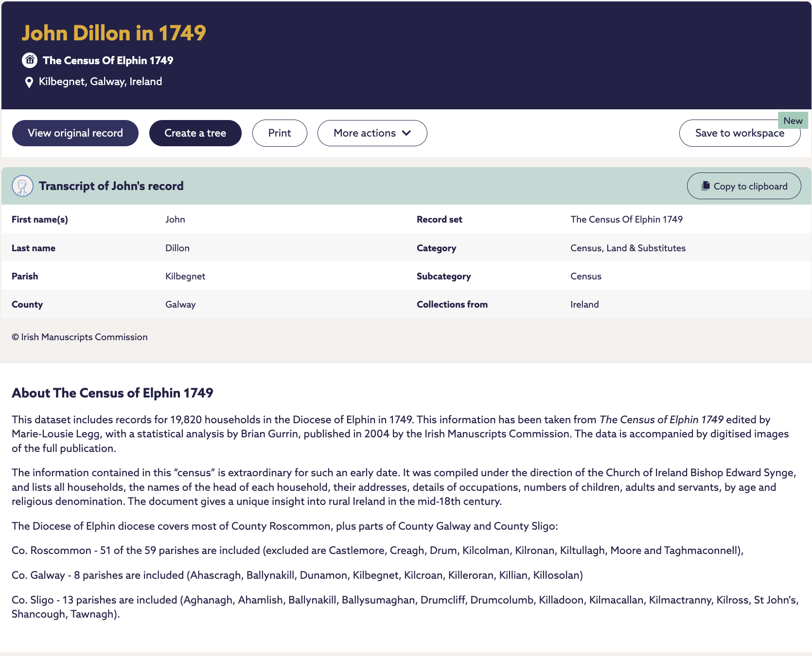Print this record
Image resolution: width=812 pixels, height=656 pixels.
pyautogui.click(x=280, y=133)
